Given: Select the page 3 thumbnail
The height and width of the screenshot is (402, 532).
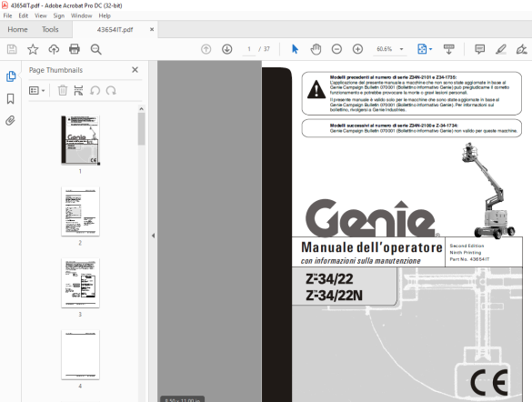Looking at the screenshot, I should point(80,283).
